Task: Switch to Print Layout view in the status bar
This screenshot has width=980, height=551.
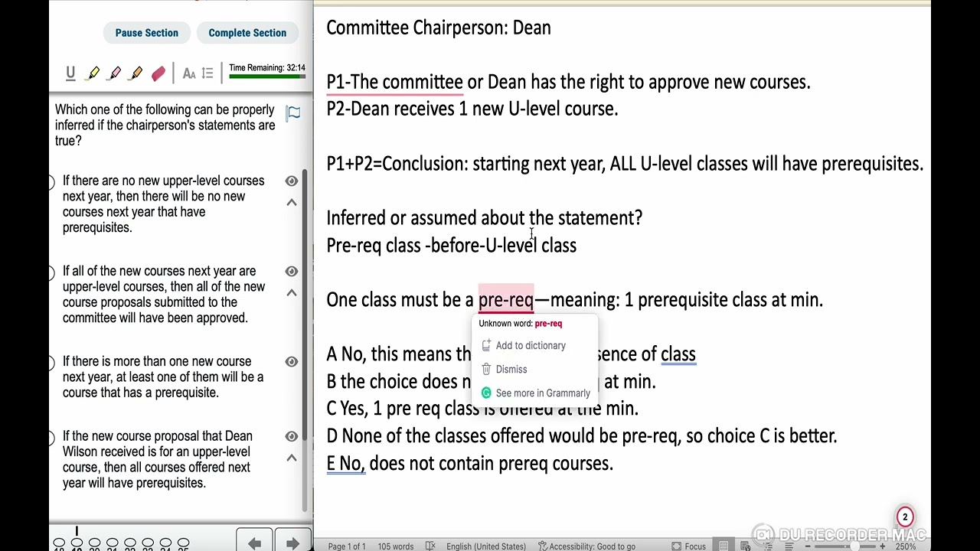Action: (724, 546)
